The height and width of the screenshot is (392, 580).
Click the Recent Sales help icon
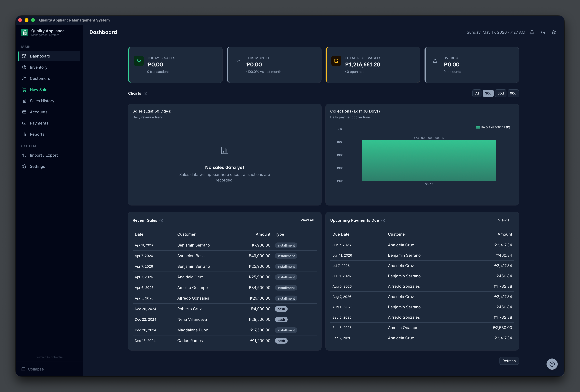[x=161, y=220]
